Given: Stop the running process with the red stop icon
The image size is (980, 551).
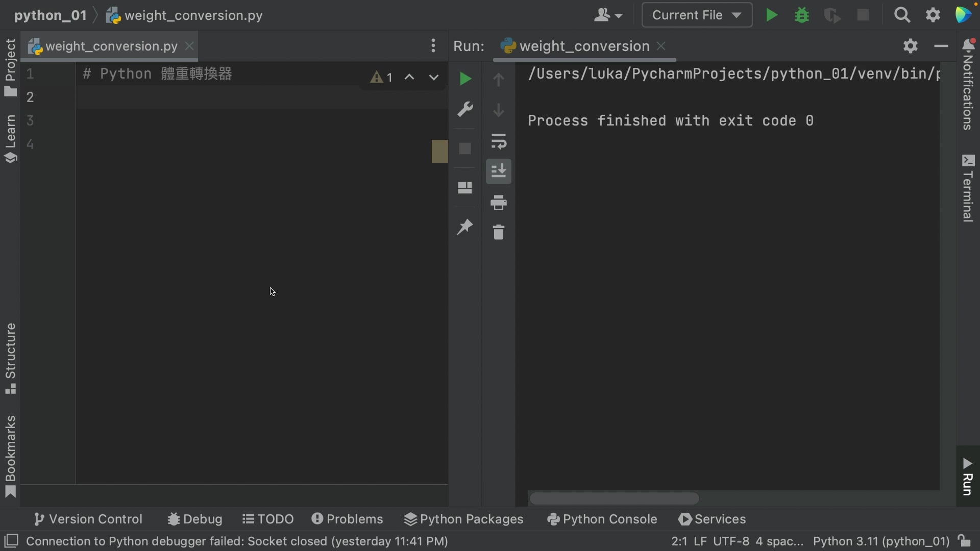Looking at the screenshot, I should (x=863, y=15).
